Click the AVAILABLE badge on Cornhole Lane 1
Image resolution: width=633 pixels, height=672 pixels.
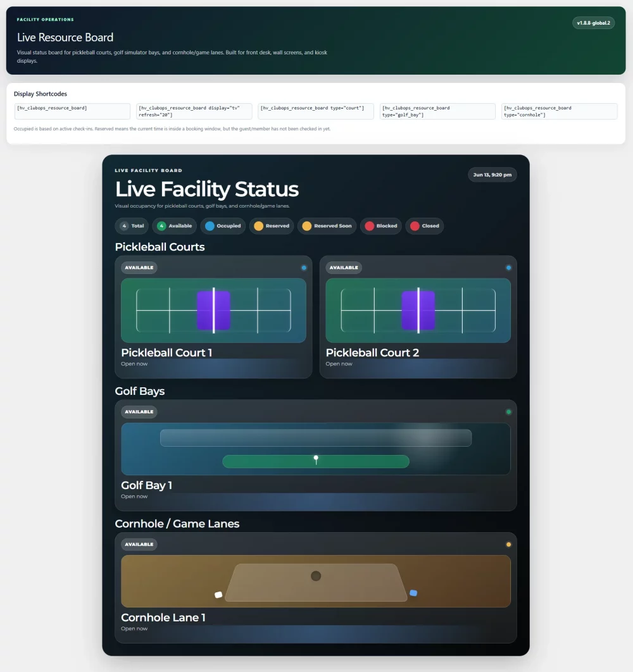pos(139,544)
